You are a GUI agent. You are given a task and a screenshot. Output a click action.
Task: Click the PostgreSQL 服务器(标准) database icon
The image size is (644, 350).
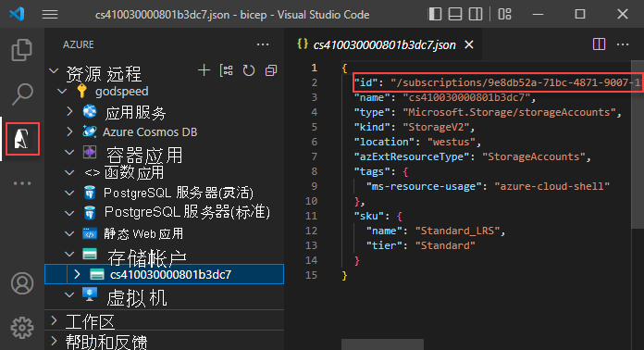click(x=90, y=213)
